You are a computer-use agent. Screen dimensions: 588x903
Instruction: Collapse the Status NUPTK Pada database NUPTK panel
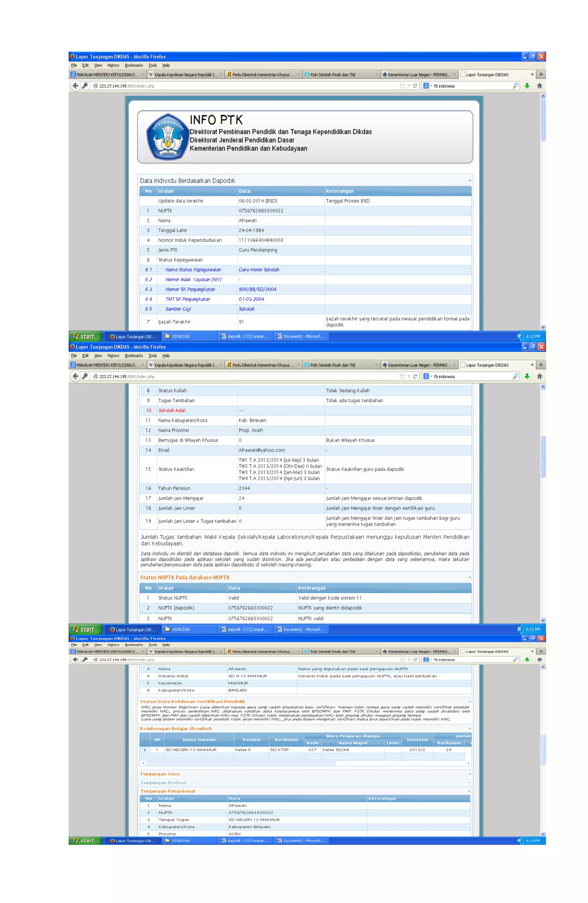pos(469,577)
